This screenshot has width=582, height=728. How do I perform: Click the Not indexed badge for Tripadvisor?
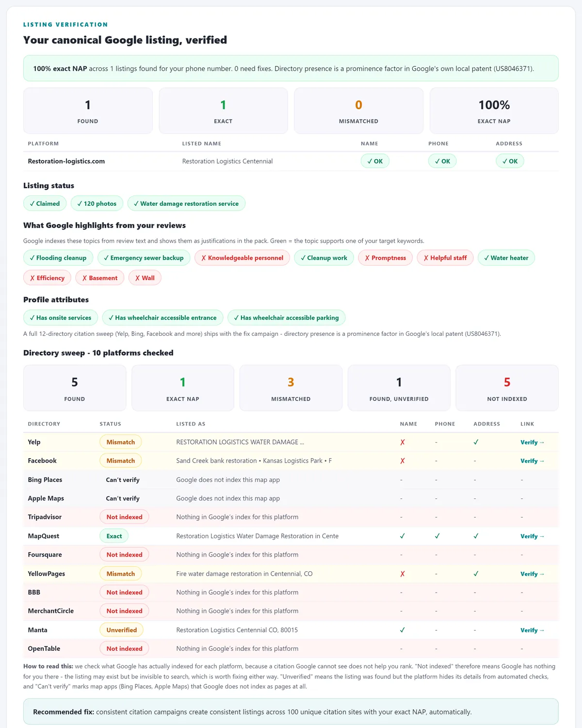tap(124, 517)
